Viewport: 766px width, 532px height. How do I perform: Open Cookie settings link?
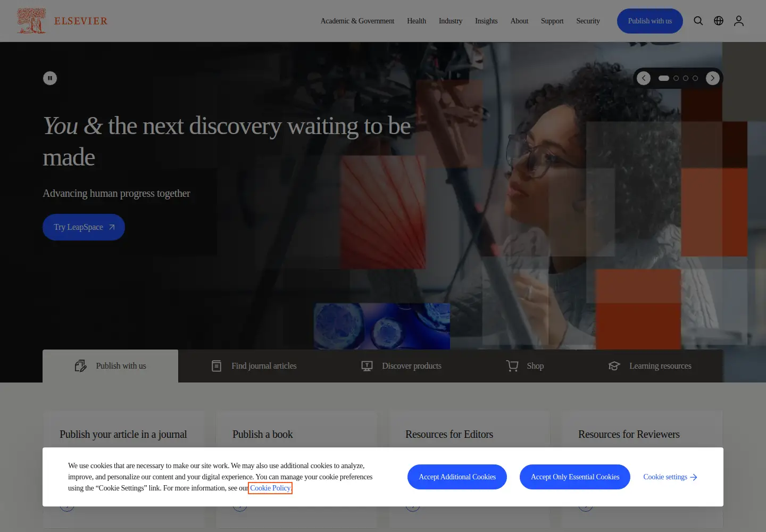click(670, 477)
